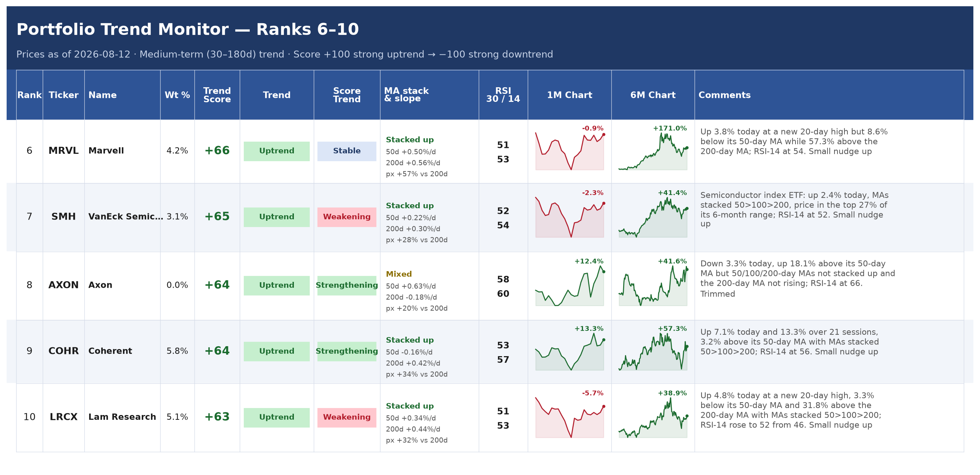Click the 1M Chart column header
The width and height of the screenshot is (980, 475).
pos(569,95)
